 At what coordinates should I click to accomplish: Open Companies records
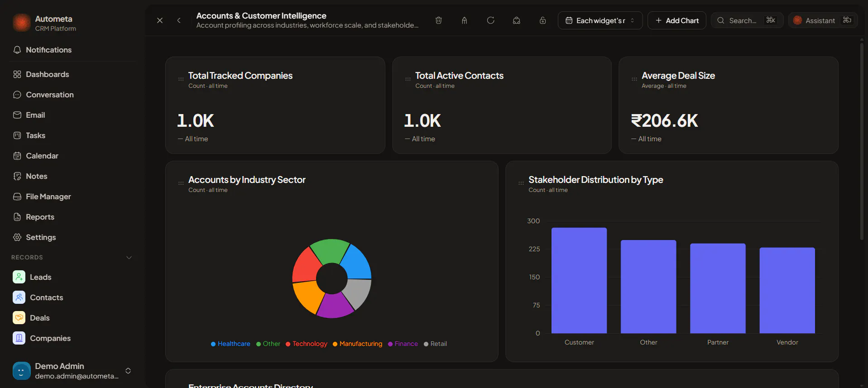(72, 338)
